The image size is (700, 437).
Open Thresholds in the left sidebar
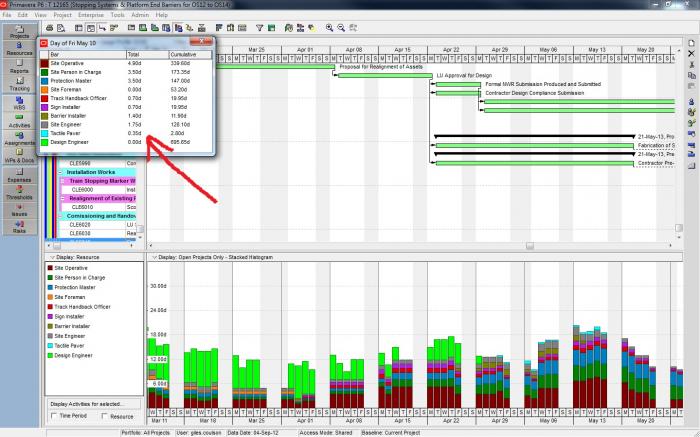point(19,192)
